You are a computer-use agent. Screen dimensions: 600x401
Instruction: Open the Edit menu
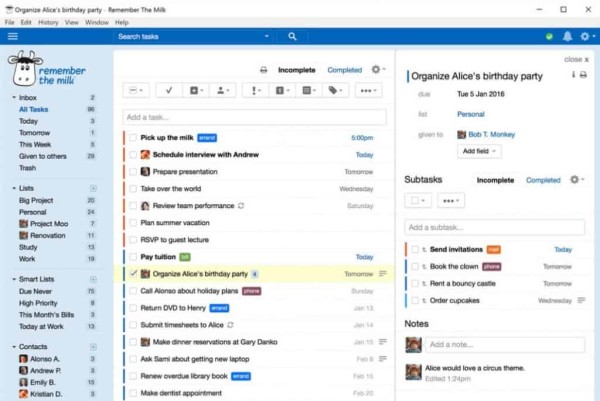pos(26,23)
